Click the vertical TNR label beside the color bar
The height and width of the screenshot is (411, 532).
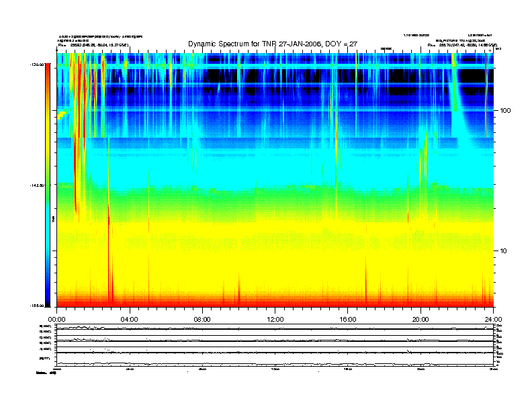point(53,219)
